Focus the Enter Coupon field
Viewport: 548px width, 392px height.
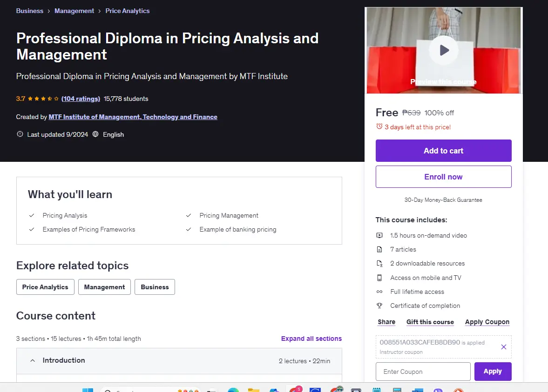click(423, 372)
